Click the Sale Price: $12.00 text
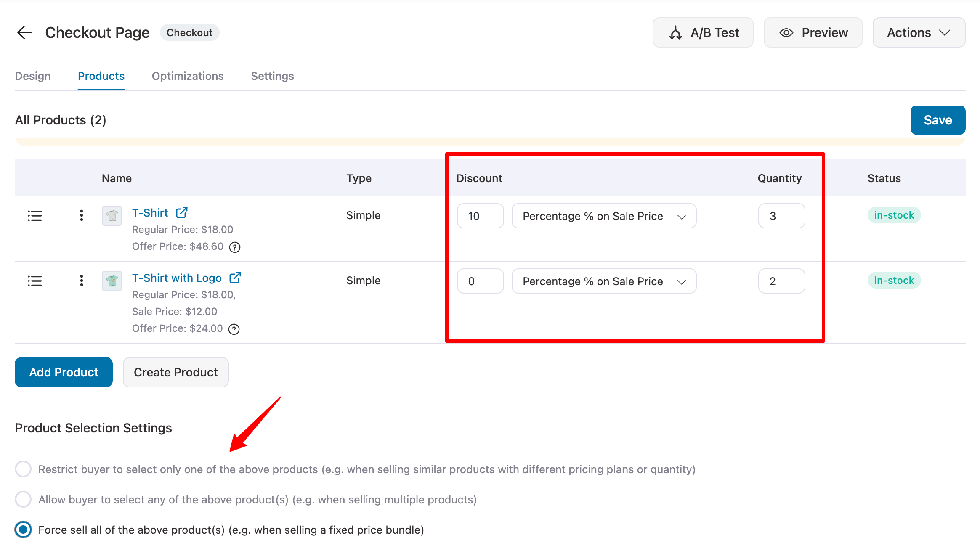This screenshot has height=556, width=980. (x=175, y=312)
